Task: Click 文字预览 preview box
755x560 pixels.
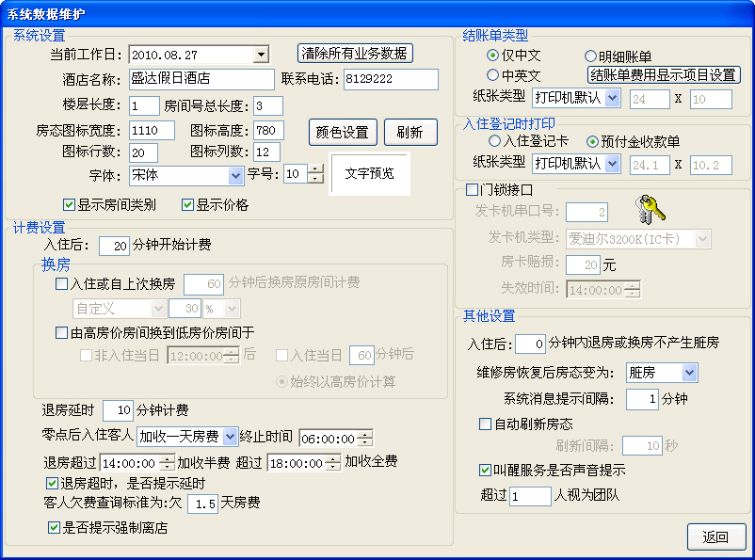Action: [x=370, y=174]
